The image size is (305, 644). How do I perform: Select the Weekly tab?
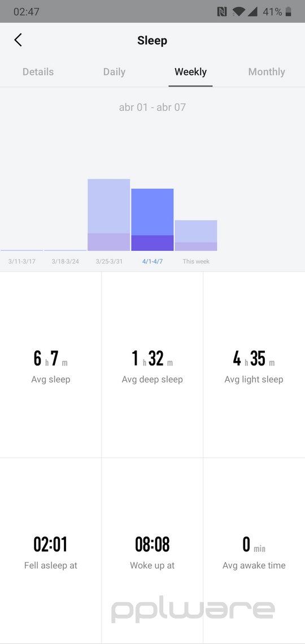[190, 72]
